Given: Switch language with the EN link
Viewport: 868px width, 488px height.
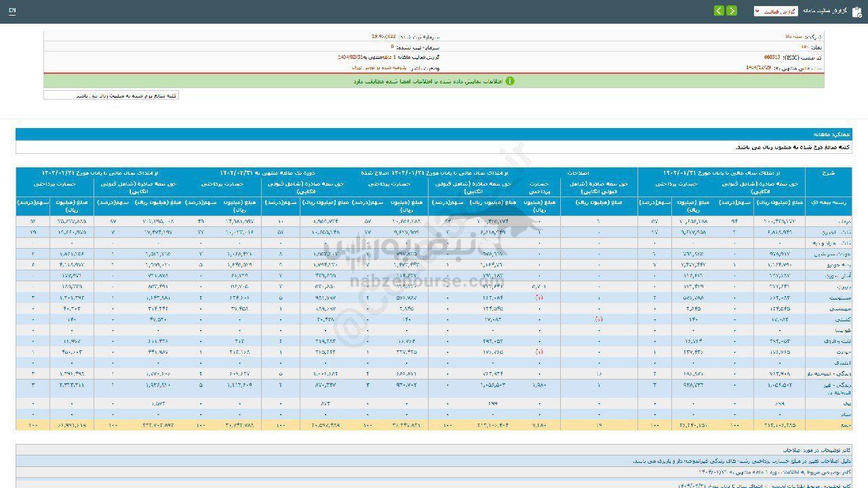Looking at the screenshot, I should tap(12, 12).
